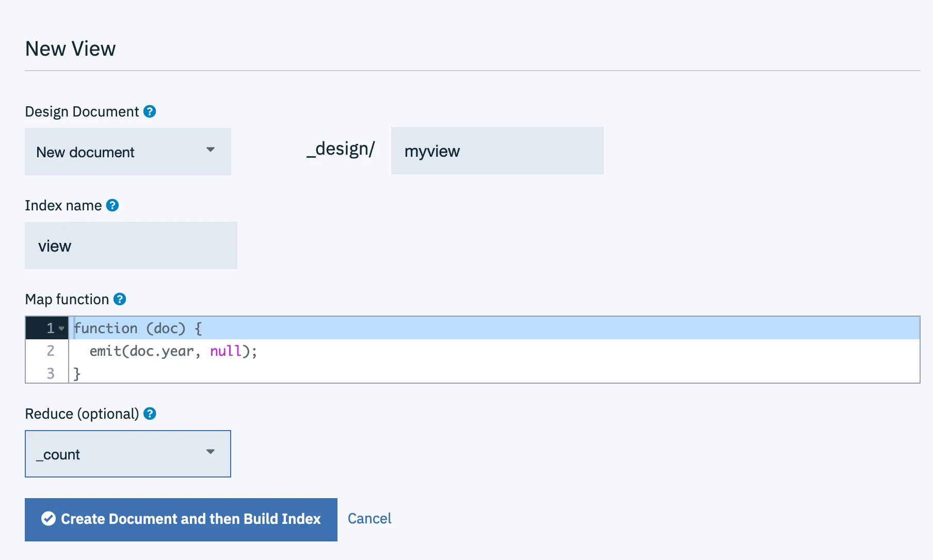Click Create Document and then Build Index
Image resolution: width=933 pixels, height=560 pixels.
coord(181,519)
